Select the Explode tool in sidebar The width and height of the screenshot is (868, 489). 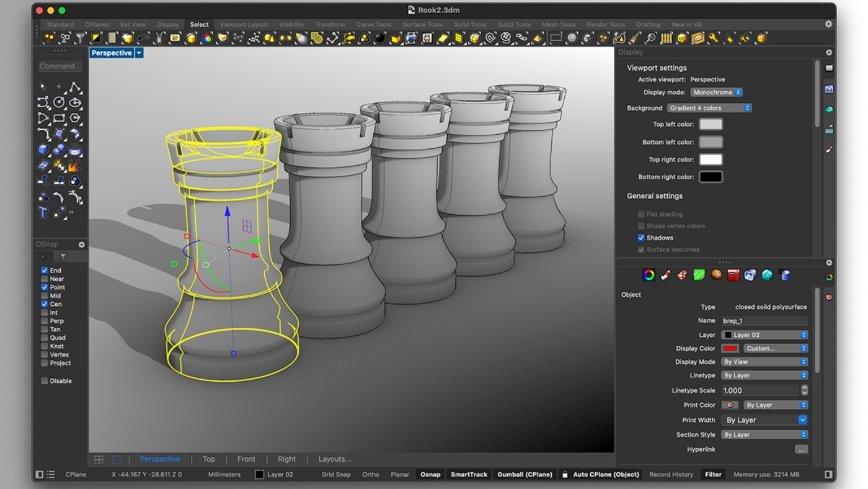point(74,166)
